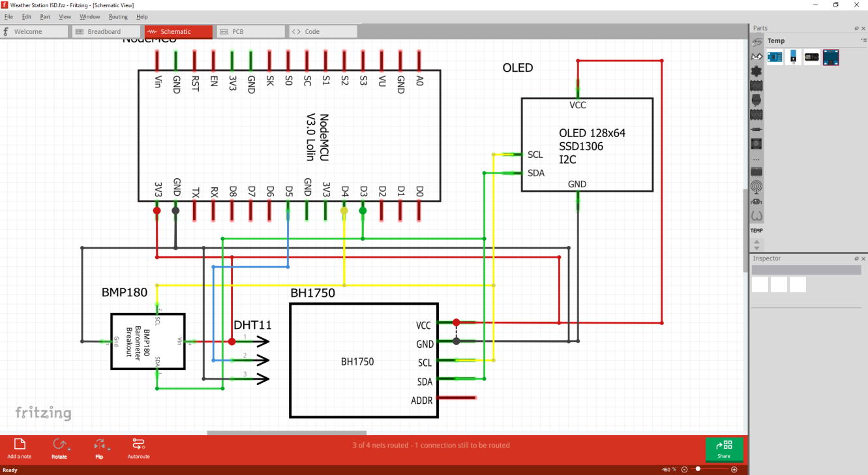
Task: Click the ADDR pin on BH1750
Action: click(x=457, y=397)
